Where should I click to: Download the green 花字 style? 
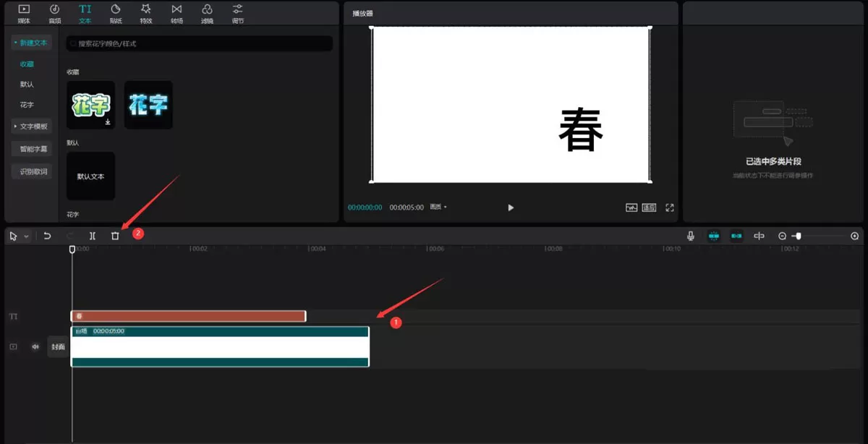click(108, 122)
